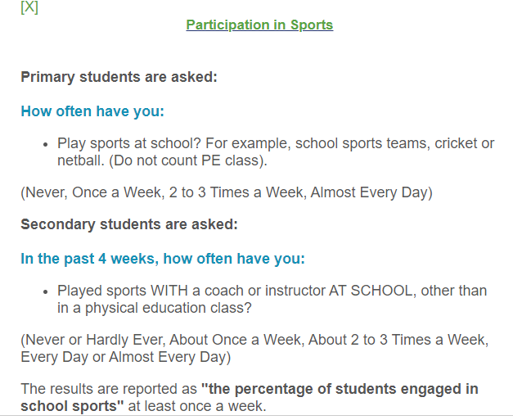Select the 'Every Day or Almost Every Day)' line

126,357
